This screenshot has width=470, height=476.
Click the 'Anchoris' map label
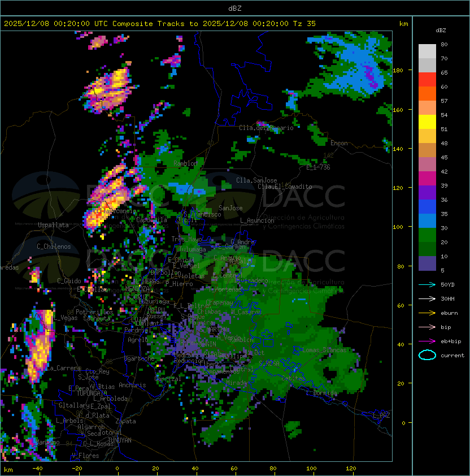[x=132, y=385]
